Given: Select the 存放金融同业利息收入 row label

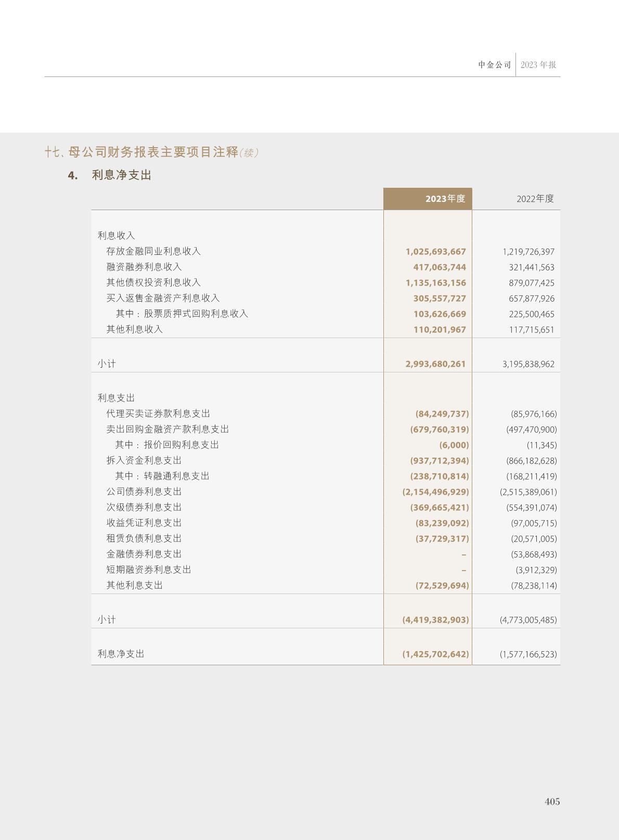Looking at the screenshot, I should pyautogui.click(x=153, y=251).
